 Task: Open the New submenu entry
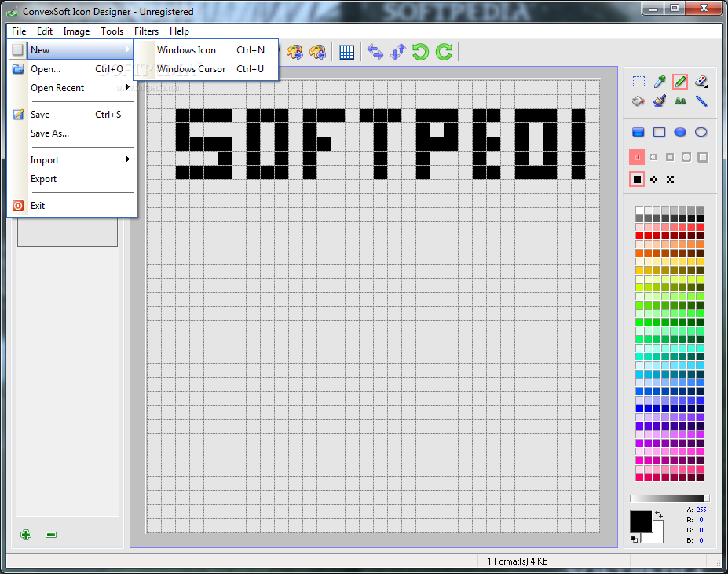click(x=80, y=49)
